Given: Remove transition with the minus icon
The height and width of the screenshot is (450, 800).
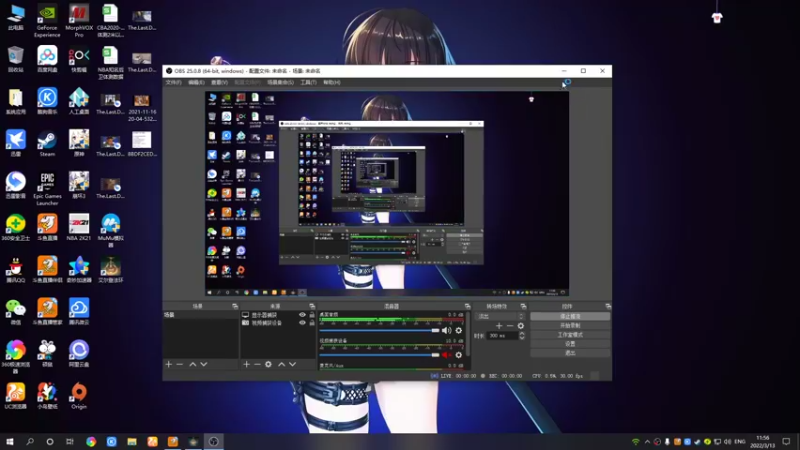Looking at the screenshot, I should tap(510, 326).
